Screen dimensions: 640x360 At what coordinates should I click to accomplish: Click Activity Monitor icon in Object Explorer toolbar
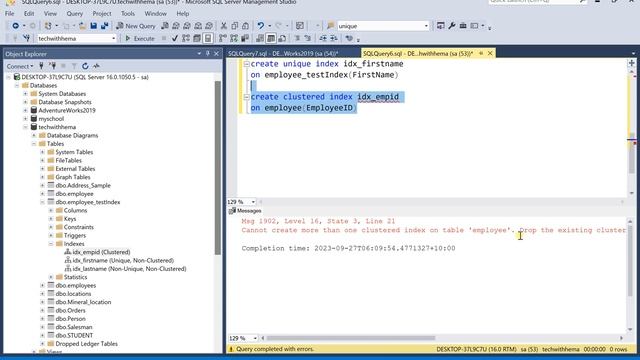96,66
